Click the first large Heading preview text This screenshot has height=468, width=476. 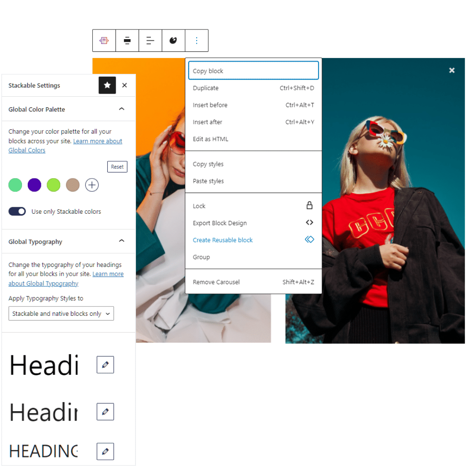tap(44, 365)
